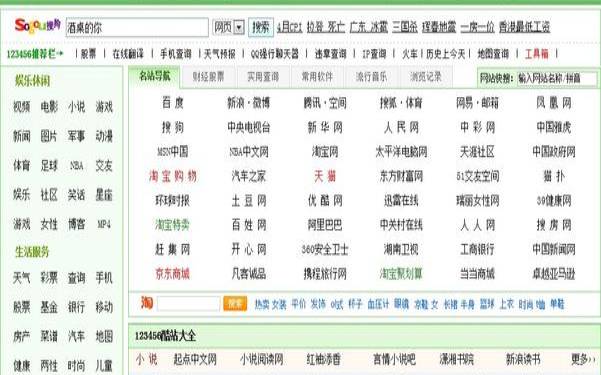Switch to the 名站导航 tab
The height and width of the screenshot is (375, 601).
(155, 76)
